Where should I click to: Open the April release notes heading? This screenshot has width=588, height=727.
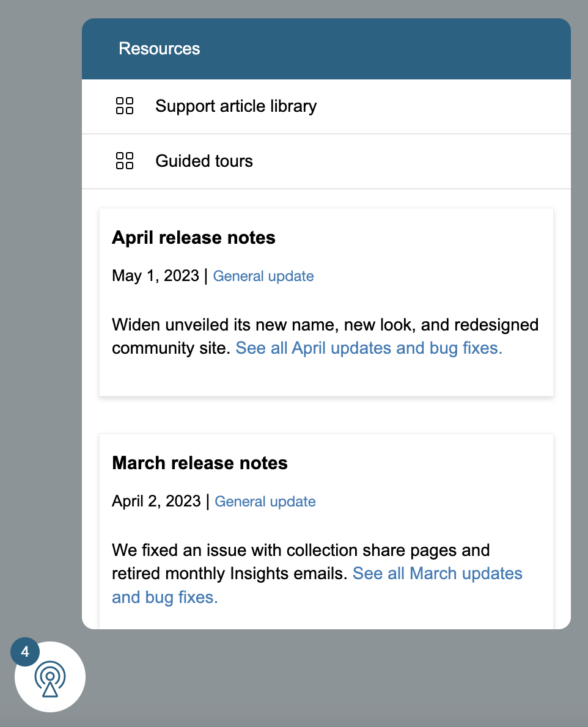[x=194, y=238]
